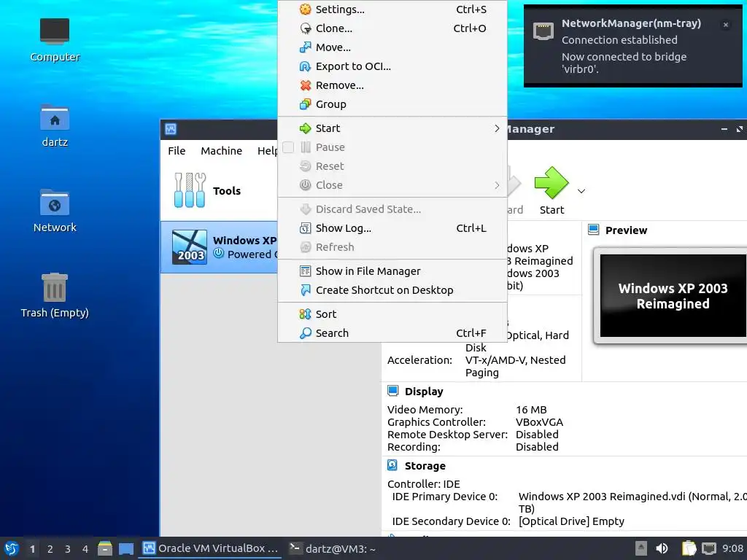Click the volume speaker tray icon
747x560 pixels.
(662, 548)
